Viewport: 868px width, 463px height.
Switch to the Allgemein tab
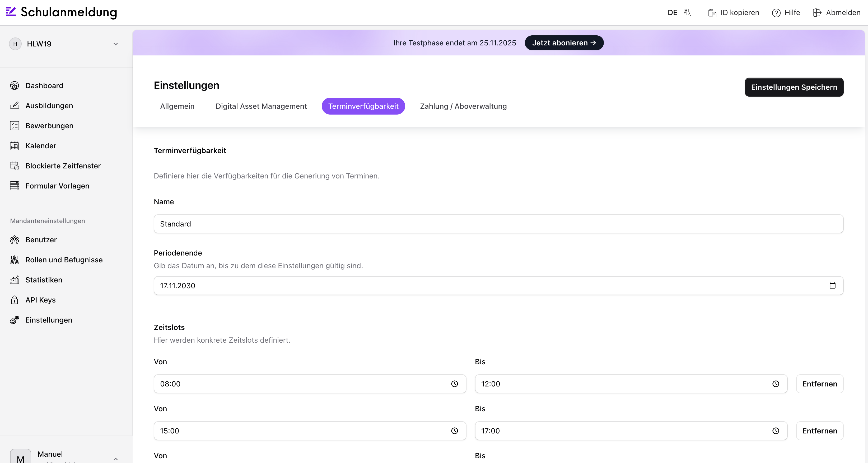click(x=177, y=106)
